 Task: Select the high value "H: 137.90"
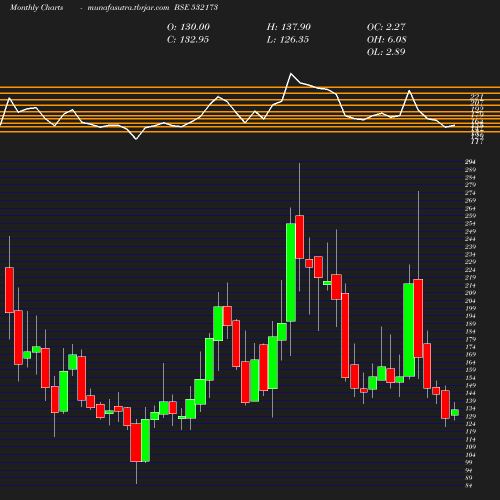point(289,27)
